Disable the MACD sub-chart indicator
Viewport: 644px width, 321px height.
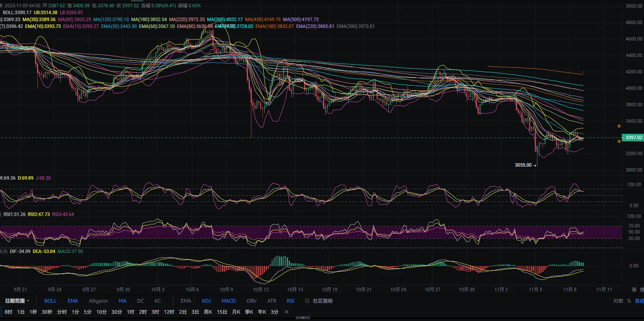pyautogui.click(x=228, y=301)
